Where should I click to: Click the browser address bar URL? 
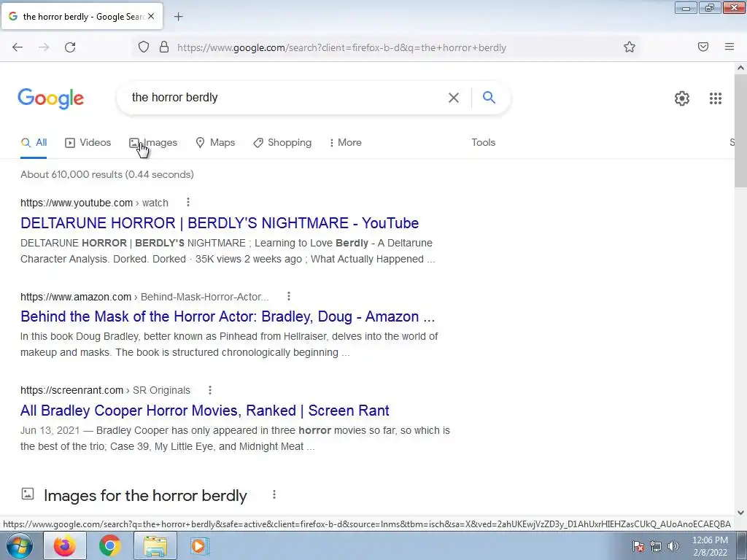click(x=341, y=47)
